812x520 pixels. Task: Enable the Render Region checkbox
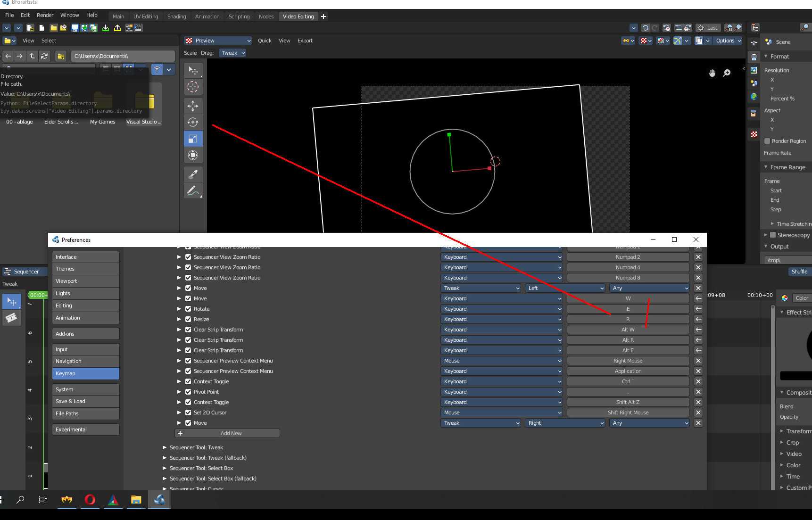[x=768, y=140]
